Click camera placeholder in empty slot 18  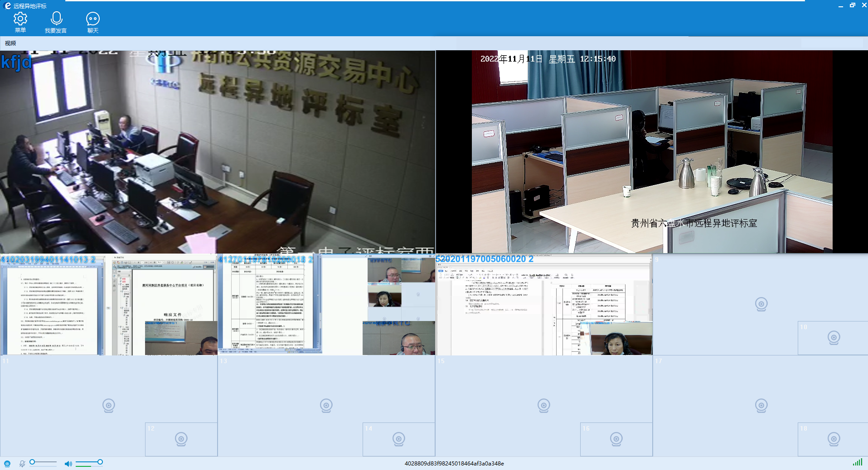point(834,439)
